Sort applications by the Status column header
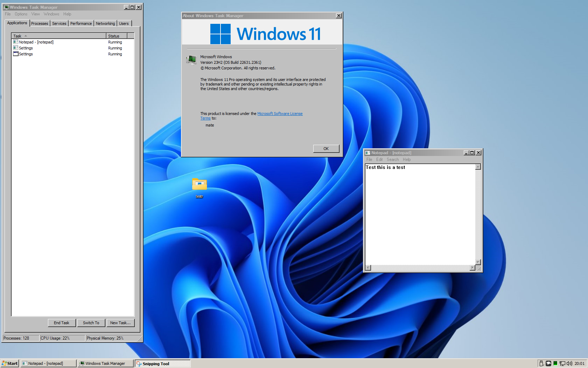 (x=117, y=36)
